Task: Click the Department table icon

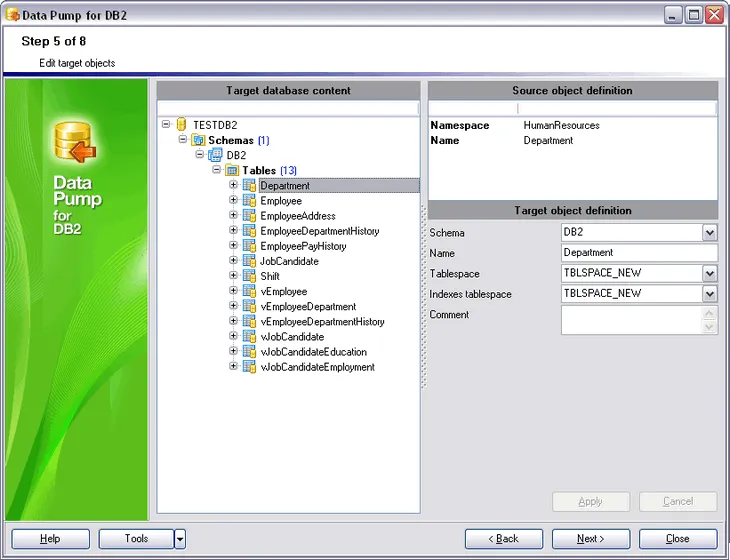Action: 250,185
